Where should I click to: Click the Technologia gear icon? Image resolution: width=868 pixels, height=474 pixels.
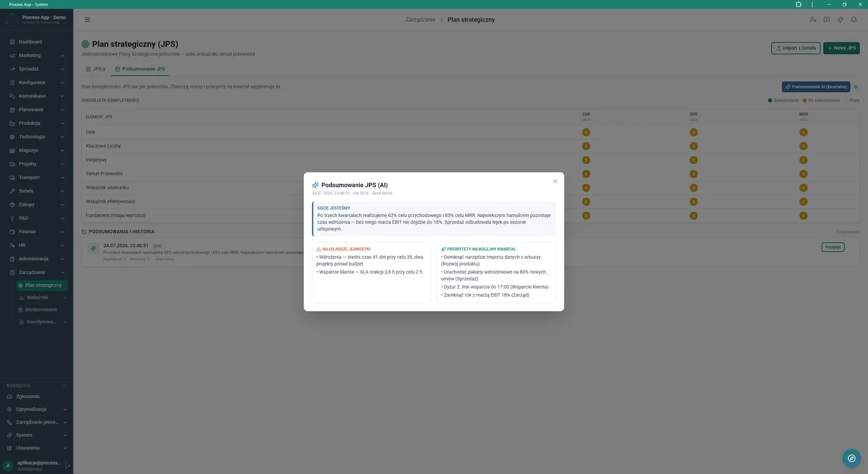(x=12, y=137)
